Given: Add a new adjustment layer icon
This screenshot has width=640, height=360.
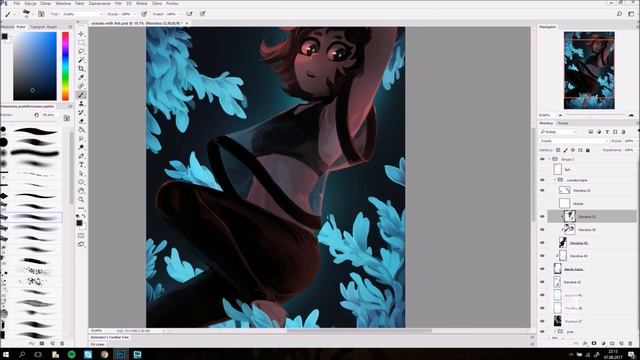Looking at the screenshot, I should pos(603,344).
